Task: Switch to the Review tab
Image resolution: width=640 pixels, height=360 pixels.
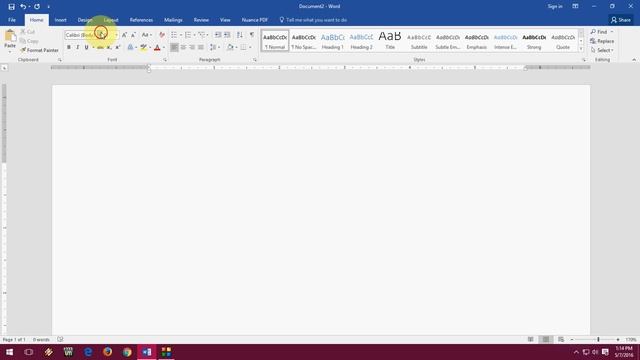Action: (201, 20)
